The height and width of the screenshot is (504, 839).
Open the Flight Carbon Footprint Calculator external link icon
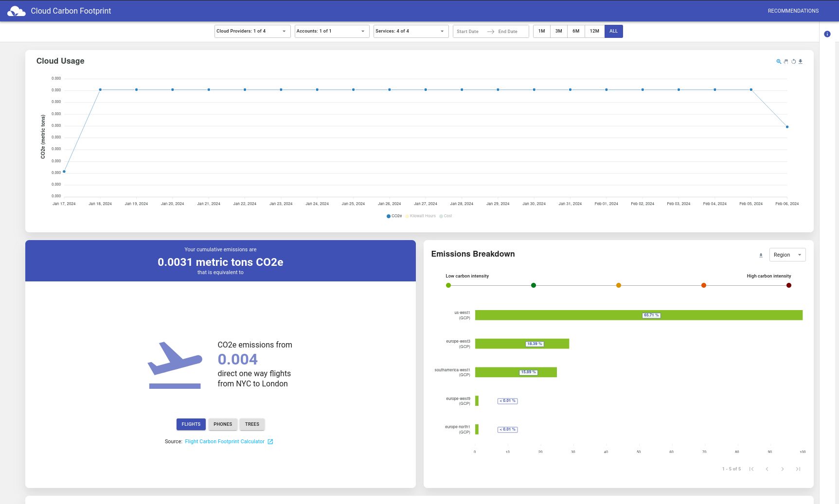click(x=270, y=441)
